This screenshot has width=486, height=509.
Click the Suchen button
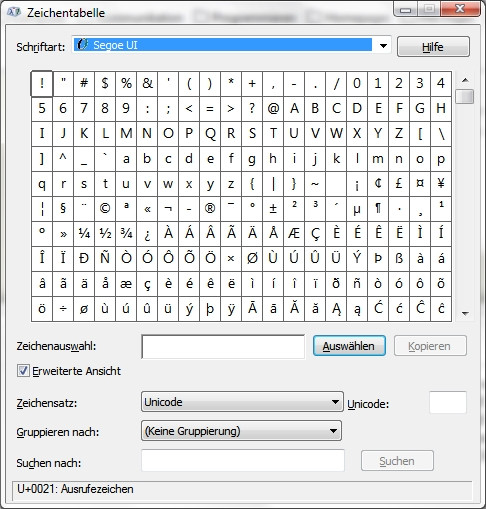pyautogui.click(x=397, y=461)
